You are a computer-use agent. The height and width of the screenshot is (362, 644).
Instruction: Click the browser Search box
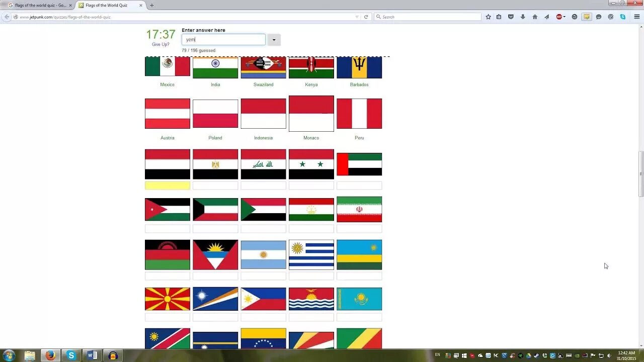(x=428, y=17)
